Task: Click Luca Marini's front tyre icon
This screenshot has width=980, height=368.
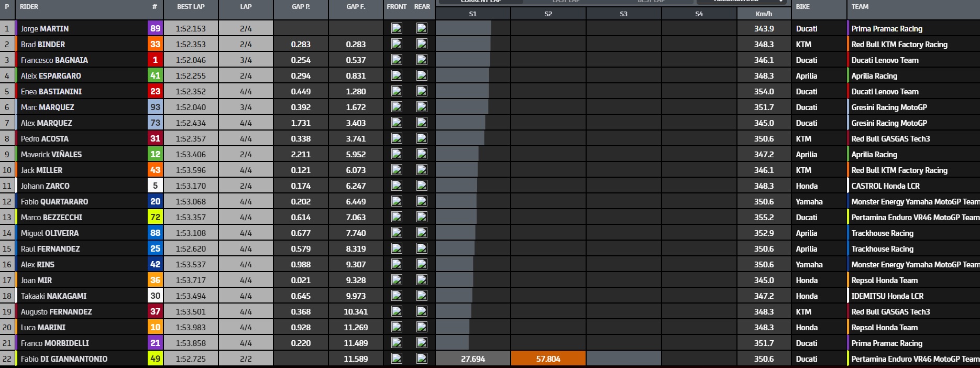Action: 397,327
